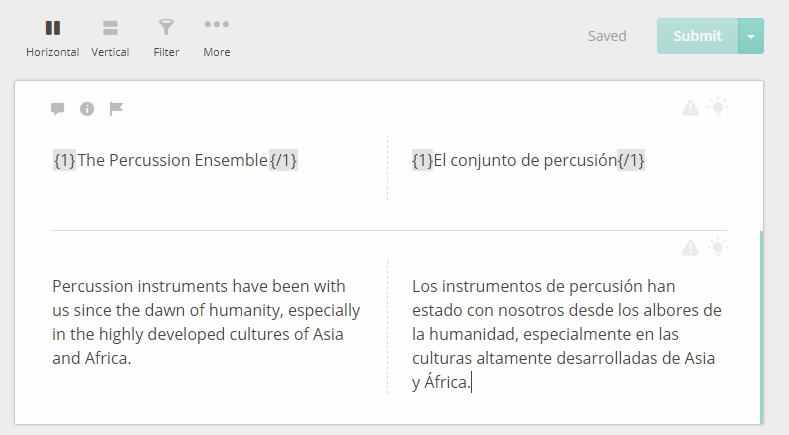The width and height of the screenshot is (789, 435).
Task: Flag the first segment
Action: pyautogui.click(x=116, y=109)
